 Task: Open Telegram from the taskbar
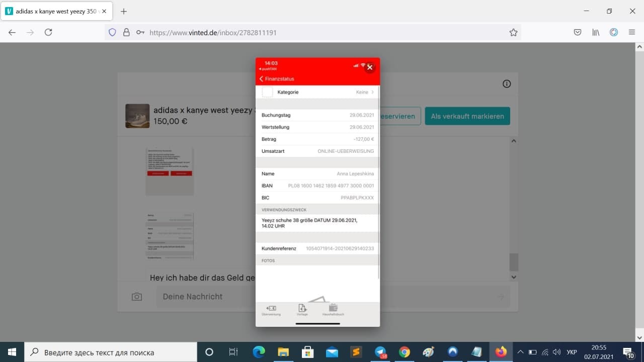380,352
